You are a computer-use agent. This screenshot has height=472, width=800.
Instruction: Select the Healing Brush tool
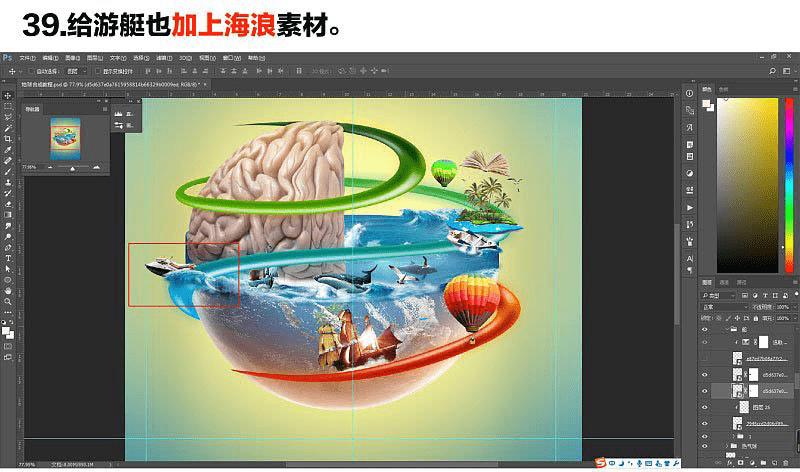tap(8, 160)
